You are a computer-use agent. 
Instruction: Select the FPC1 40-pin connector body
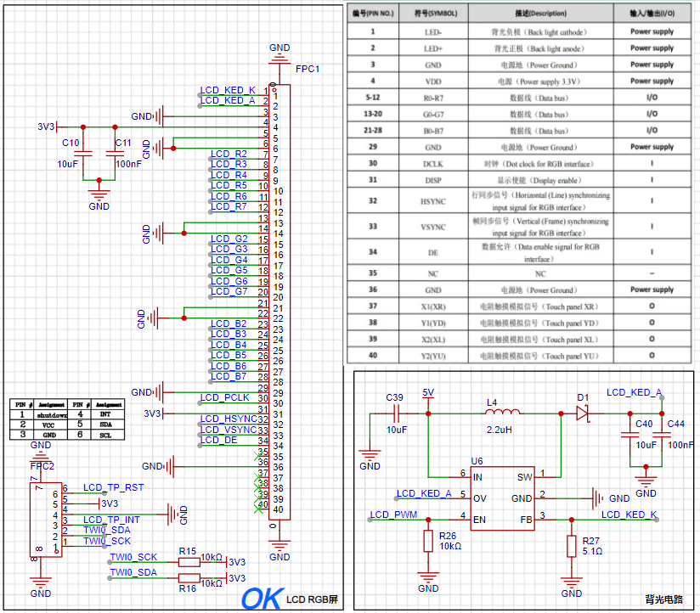[x=279, y=302]
